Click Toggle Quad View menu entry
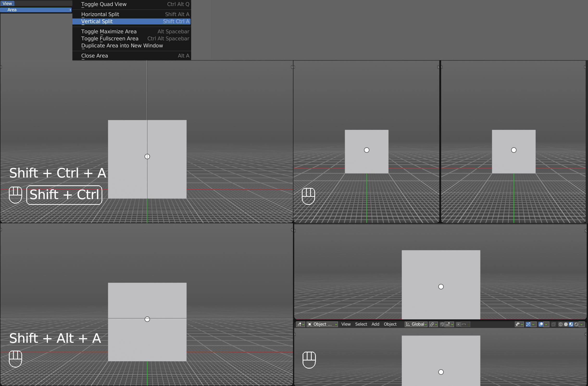Image resolution: width=588 pixels, height=386 pixels. coord(104,4)
